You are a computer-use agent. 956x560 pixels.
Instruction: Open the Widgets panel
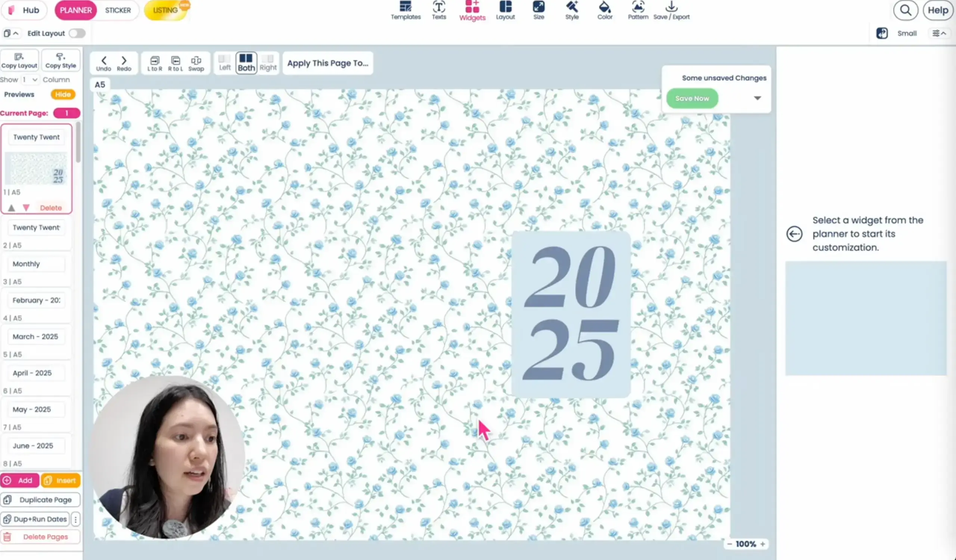click(472, 10)
